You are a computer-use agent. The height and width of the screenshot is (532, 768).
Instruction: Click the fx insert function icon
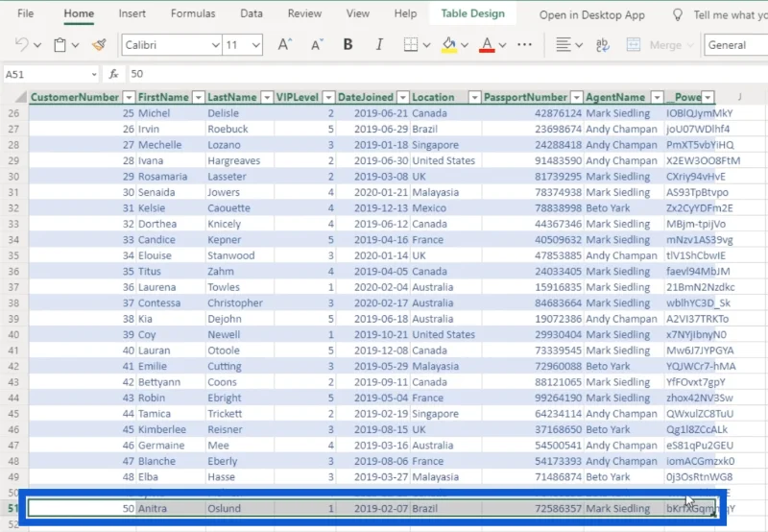pyautogui.click(x=113, y=74)
